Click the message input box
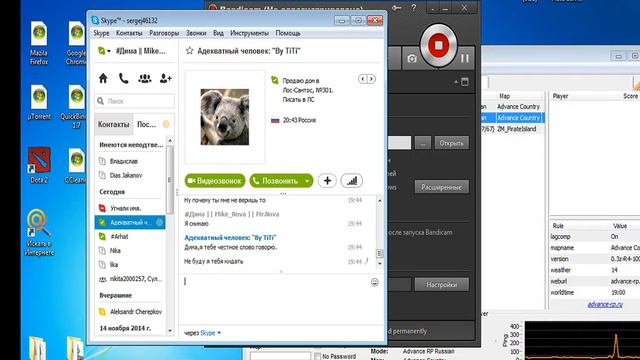Screen dimensions: 640x360 tap(276, 299)
